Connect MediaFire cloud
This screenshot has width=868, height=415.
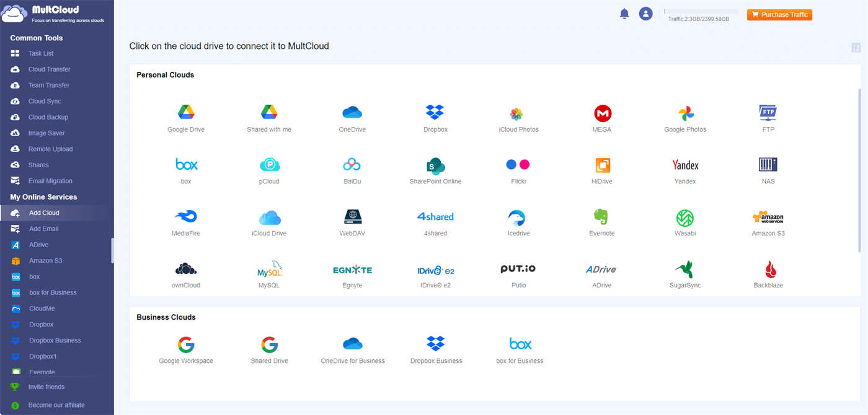point(186,222)
